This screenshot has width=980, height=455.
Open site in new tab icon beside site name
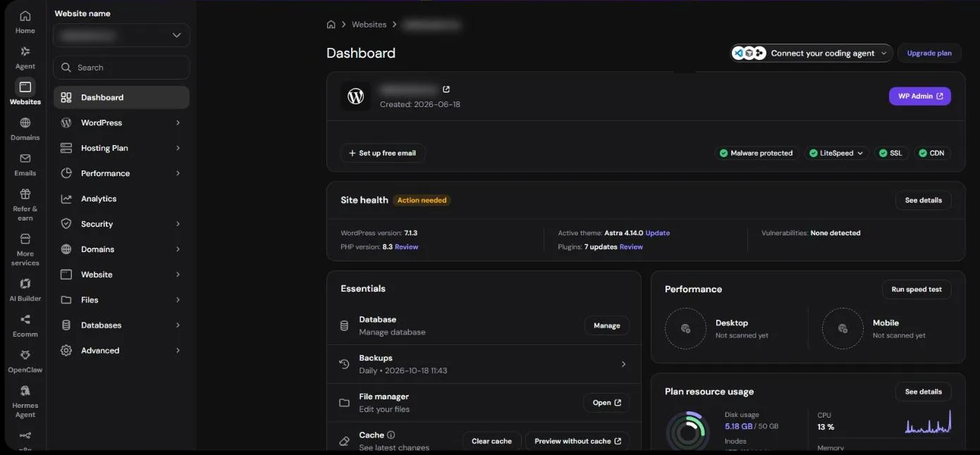pos(446,89)
